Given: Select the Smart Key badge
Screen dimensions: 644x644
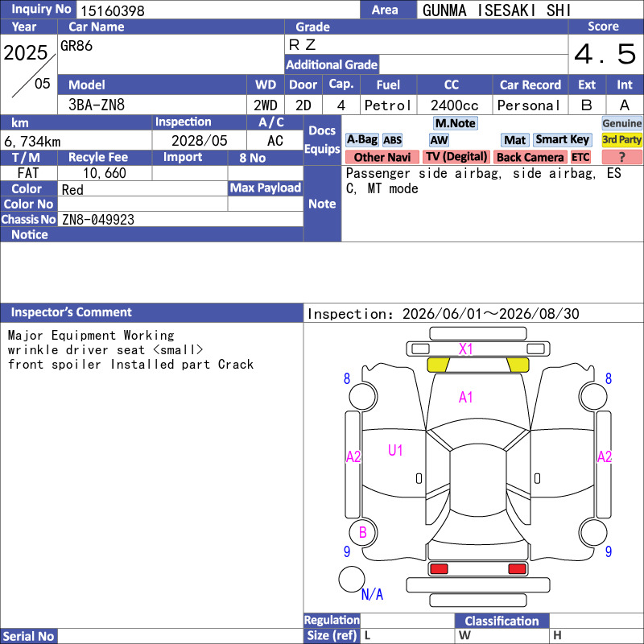Looking at the screenshot, I should point(562,140).
